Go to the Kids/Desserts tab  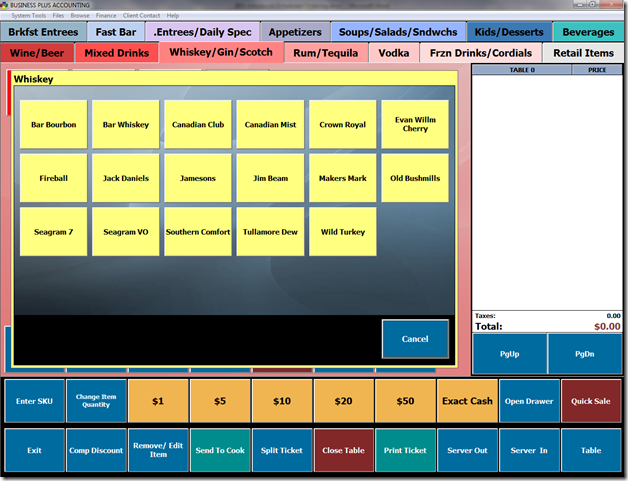[x=509, y=32]
